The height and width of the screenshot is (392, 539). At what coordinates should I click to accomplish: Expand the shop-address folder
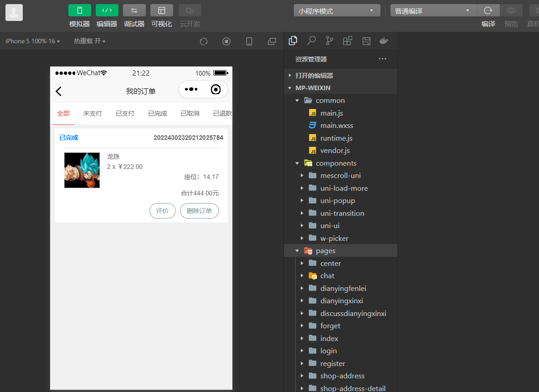click(x=341, y=376)
